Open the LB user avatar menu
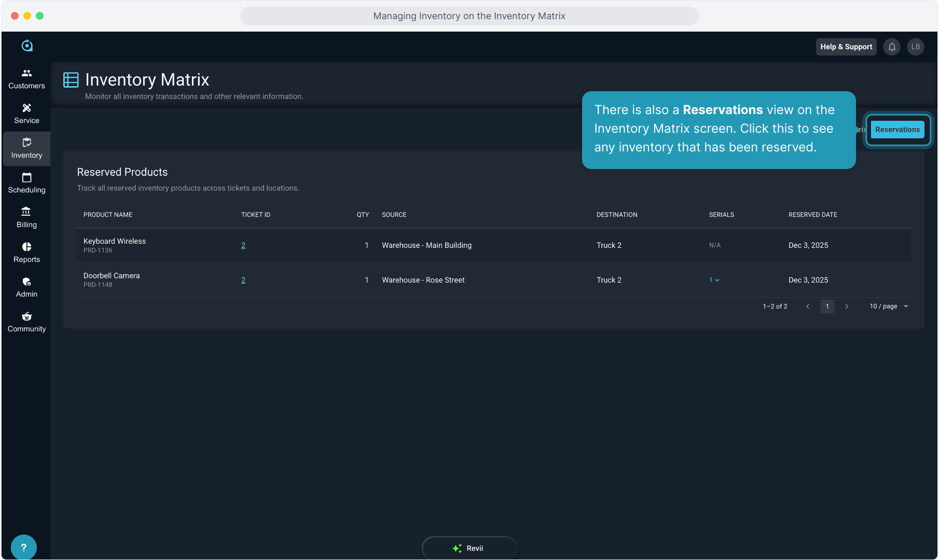The width and height of the screenshot is (939, 560). tap(915, 47)
